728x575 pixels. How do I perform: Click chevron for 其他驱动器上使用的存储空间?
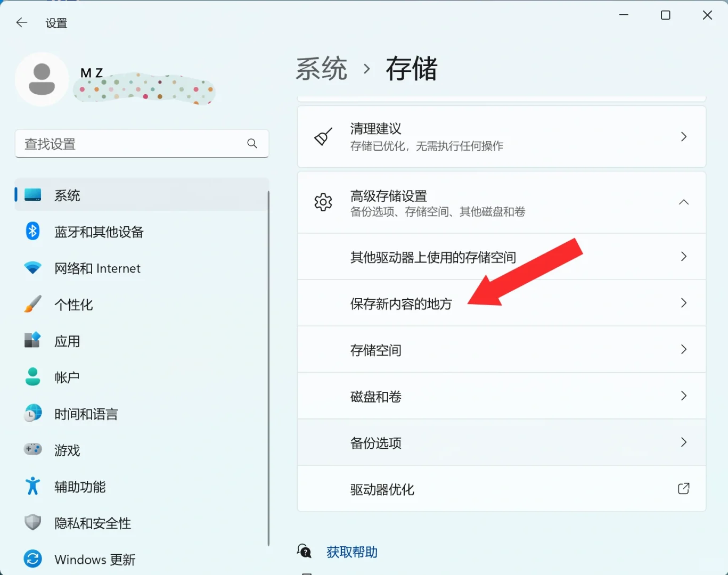[x=684, y=257]
